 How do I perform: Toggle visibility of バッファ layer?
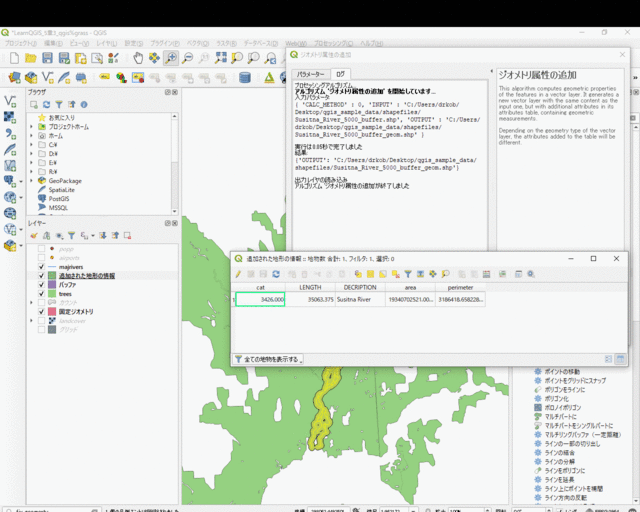tap(41, 285)
